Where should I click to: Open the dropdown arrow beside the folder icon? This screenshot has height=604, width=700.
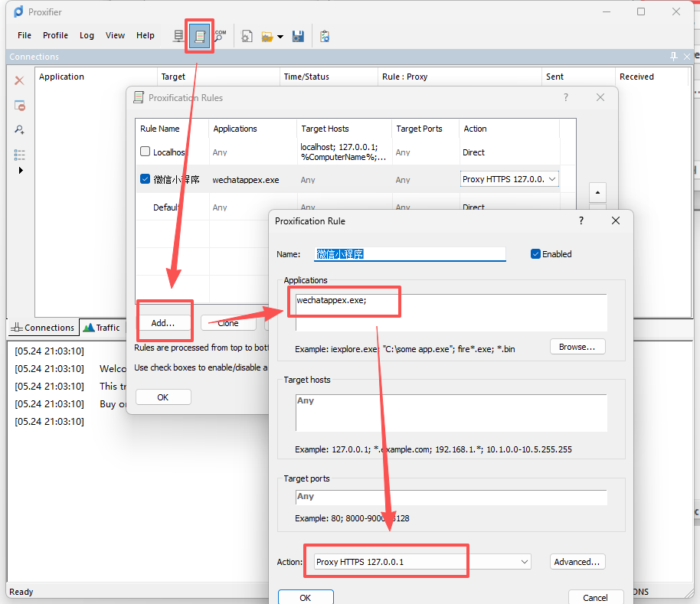click(280, 37)
